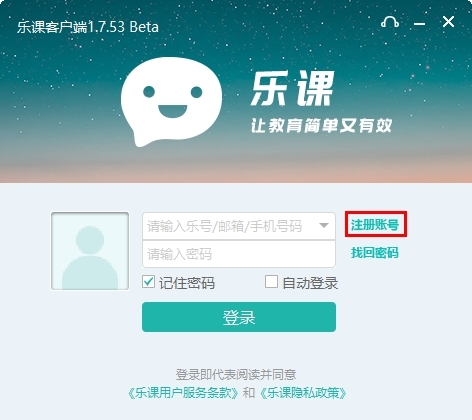
Task: Open 《乐课隐私政策》 privacy policy link
Action: [x=303, y=393]
